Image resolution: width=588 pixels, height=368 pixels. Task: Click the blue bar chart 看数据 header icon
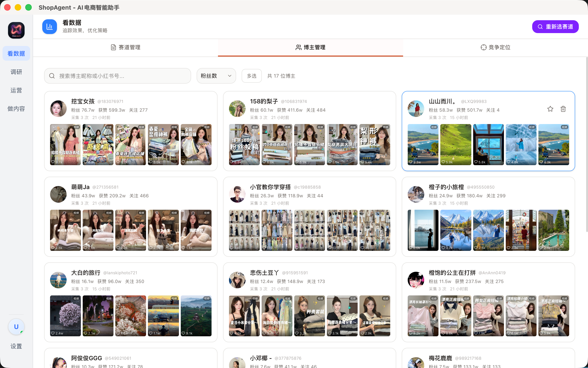(x=50, y=26)
